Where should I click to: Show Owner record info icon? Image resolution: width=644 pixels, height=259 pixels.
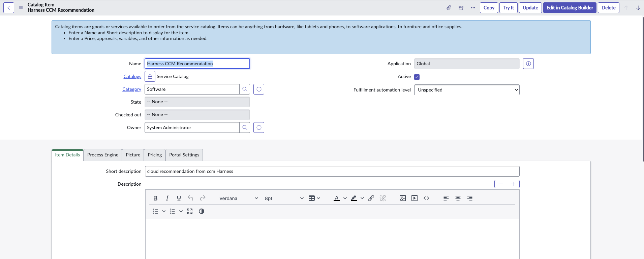pos(259,127)
